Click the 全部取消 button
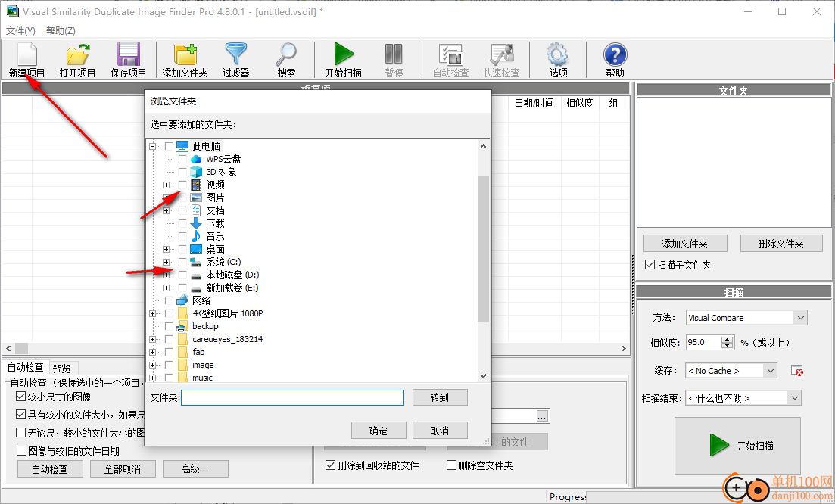835x504 pixels. tap(123, 469)
